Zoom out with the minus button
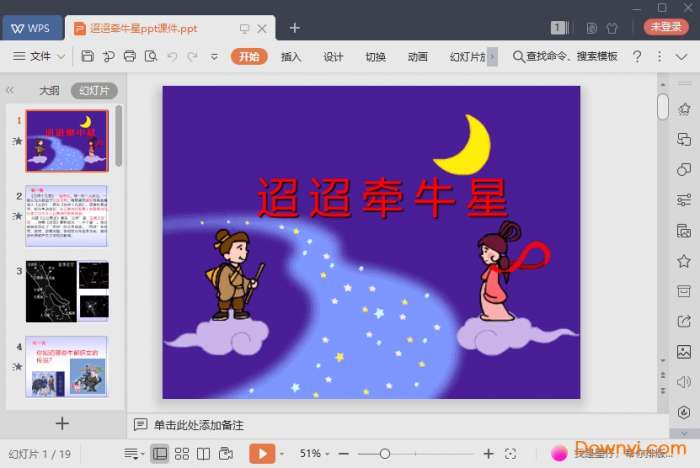The height and width of the screenshot is (468, 700). [343, 454]
